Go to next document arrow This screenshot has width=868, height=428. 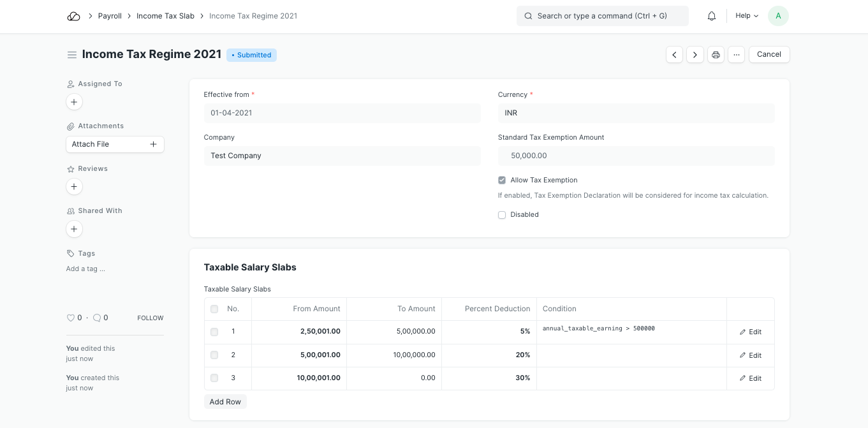pyautogui.click(x=695, y=55)
